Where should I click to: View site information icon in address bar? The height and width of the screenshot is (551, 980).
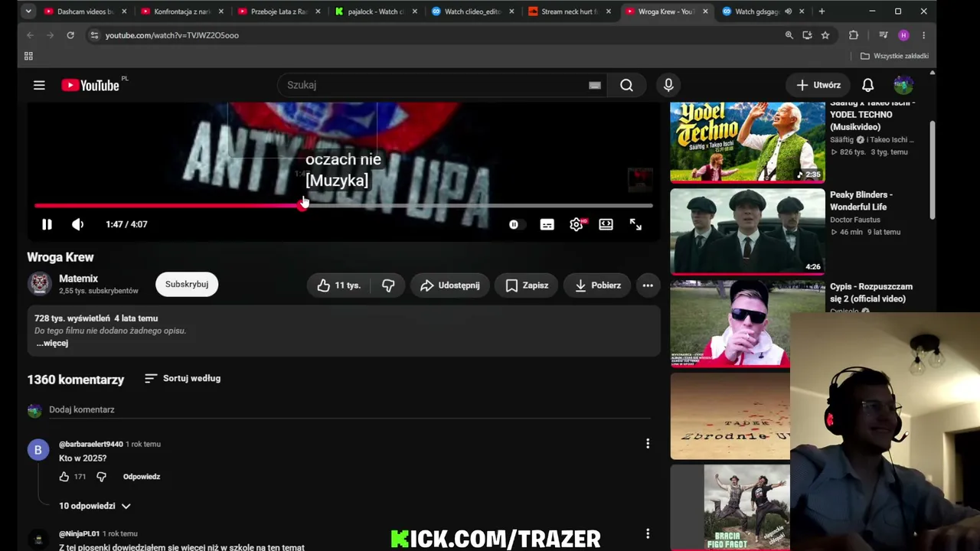click(x=93, y=35)
